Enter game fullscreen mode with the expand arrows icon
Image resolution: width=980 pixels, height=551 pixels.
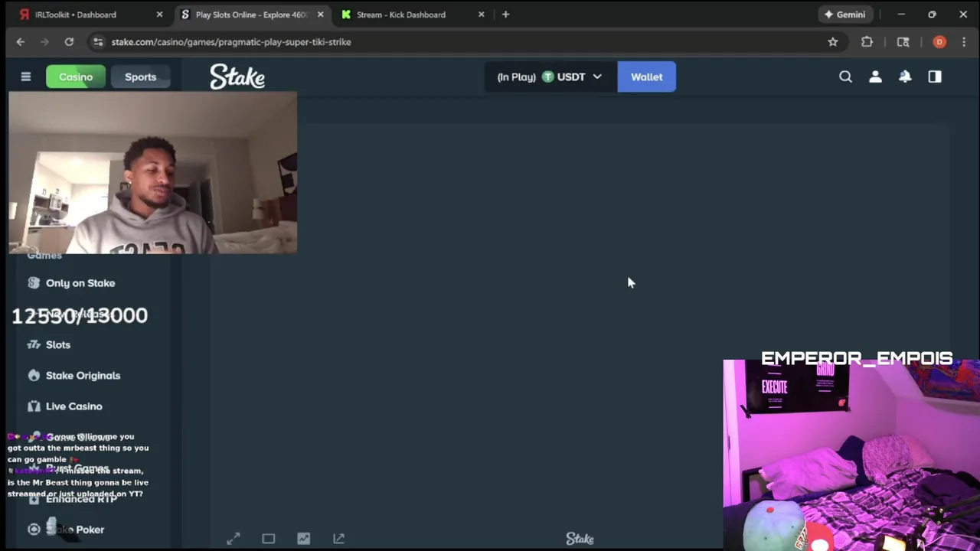click(234, 539)
